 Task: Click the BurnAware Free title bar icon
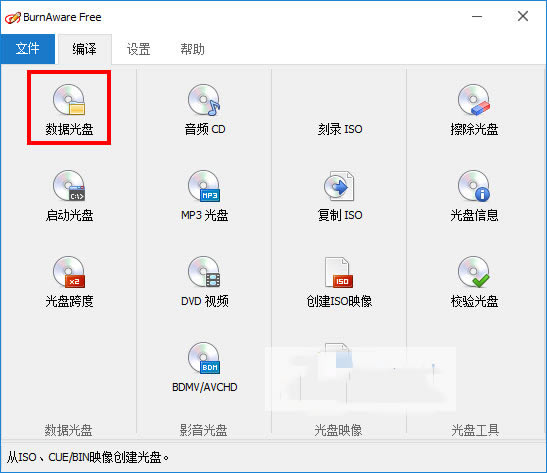pyautogui.click(x=13, y=17)
